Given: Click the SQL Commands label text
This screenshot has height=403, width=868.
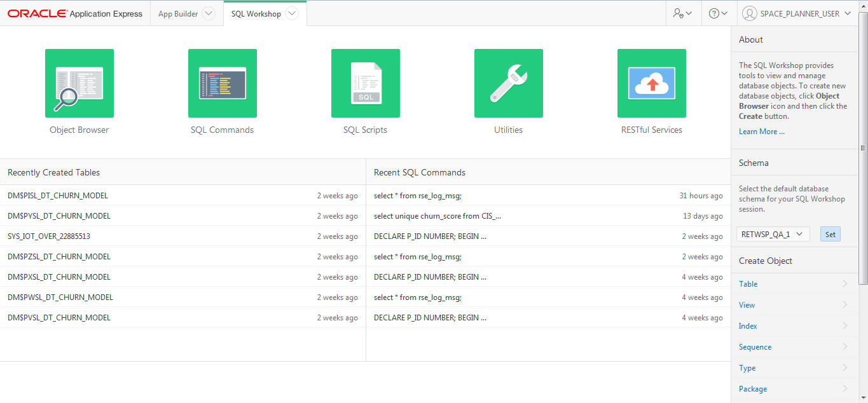Looking at the screenshot, I should [x=223, y=130].
